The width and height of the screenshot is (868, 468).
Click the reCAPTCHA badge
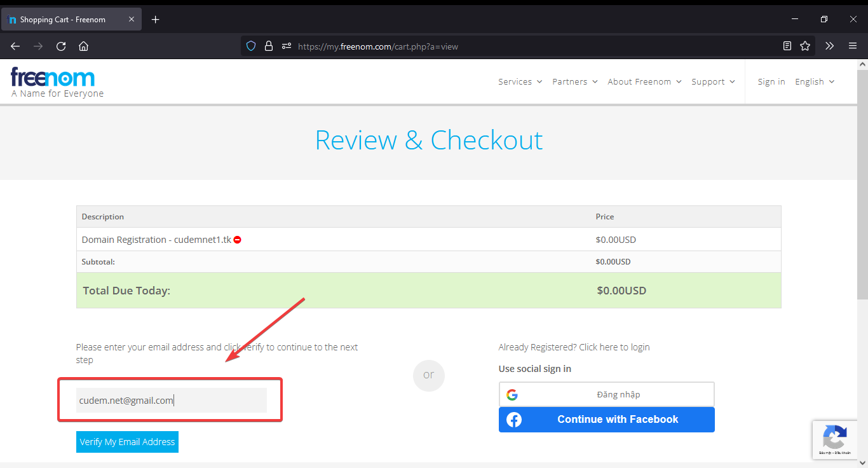[x=834, y=439]
